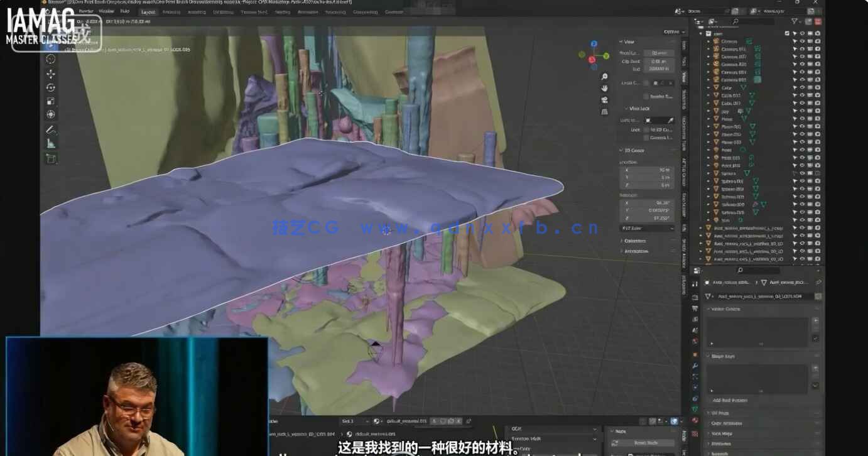Open the rotation mode dropdown under 3D Cursor

tap(647, 228)
